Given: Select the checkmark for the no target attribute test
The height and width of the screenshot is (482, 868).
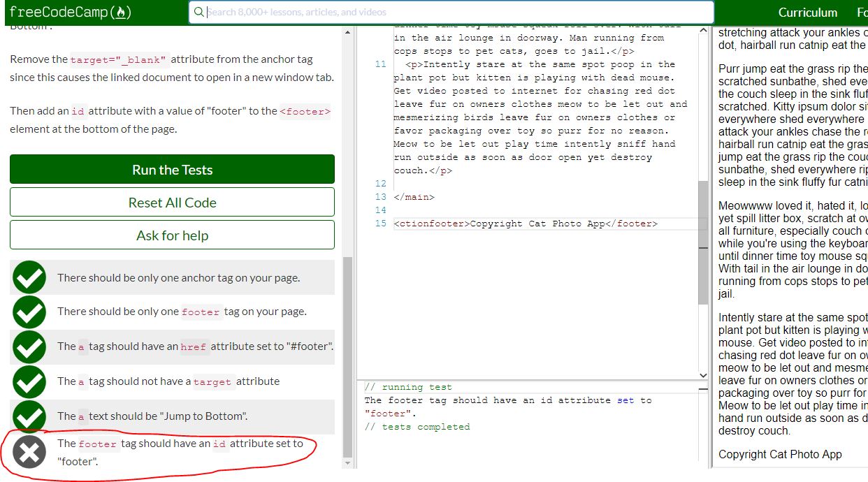Looking at the screenshot, I should [29, 381].
